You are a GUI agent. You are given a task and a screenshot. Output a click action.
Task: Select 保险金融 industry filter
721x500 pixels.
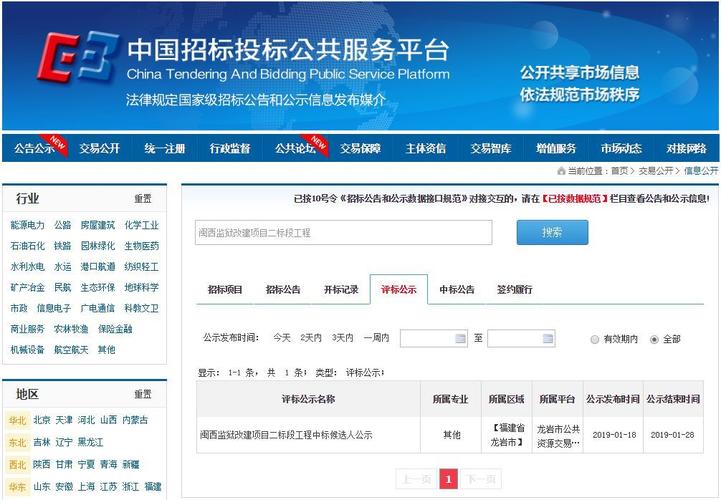115,328
